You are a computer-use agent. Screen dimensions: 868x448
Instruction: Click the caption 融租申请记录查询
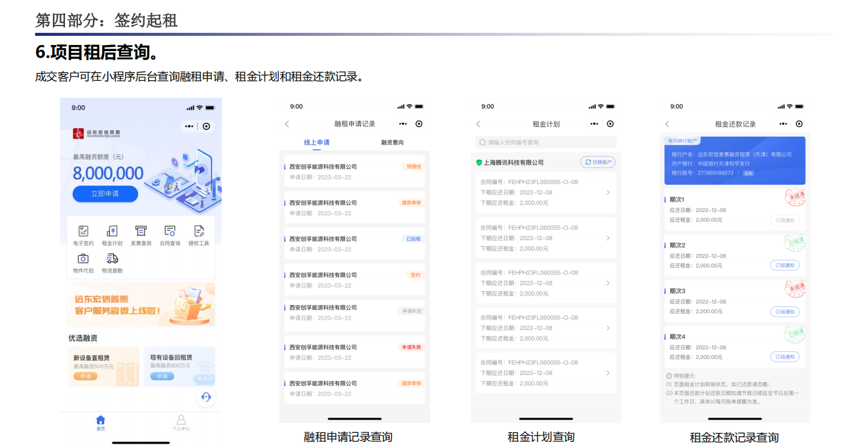pyautogui.click(x=348, y=437)
